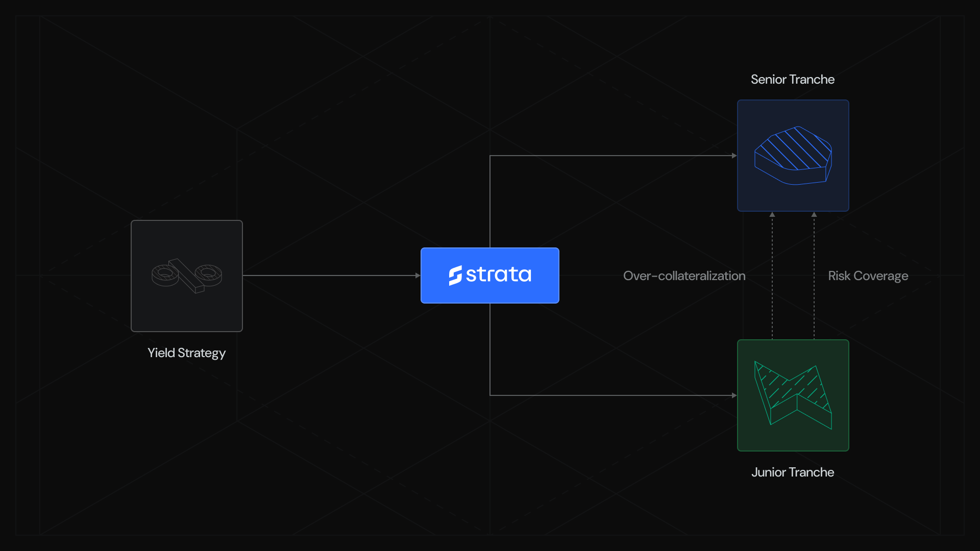The height and width of the screenshot is (551, 980).
Task: Click the Risk Coverage dashed arrow's arrowhead
Action: [x=814, y=215]
